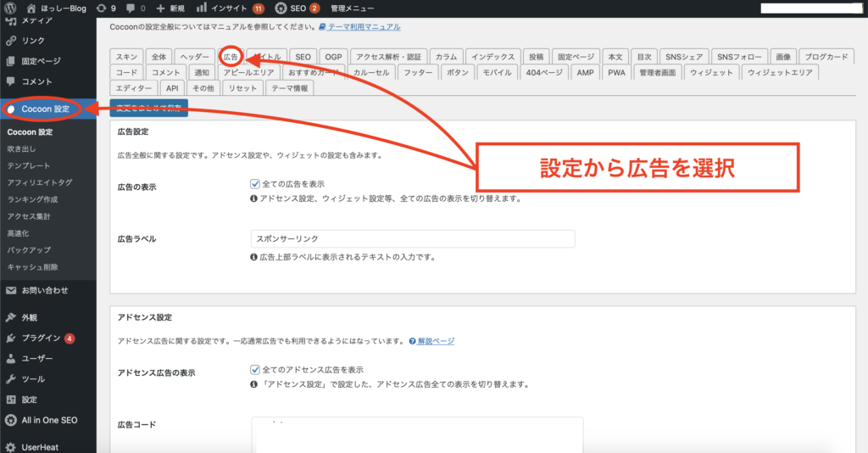868x453 pixels.
Task: Switch to the SNSシェア tab
Action: point(684,57)
